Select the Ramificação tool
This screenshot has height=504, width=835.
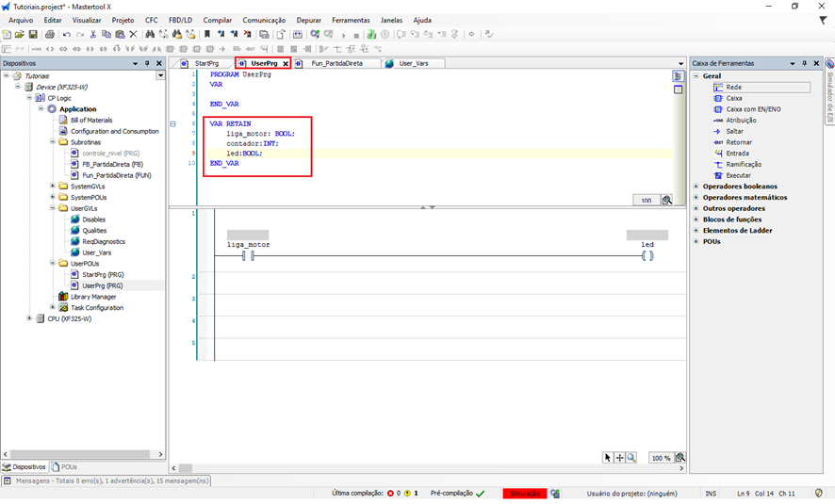745,164
